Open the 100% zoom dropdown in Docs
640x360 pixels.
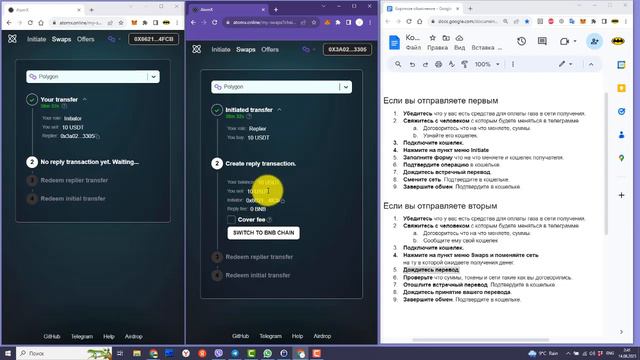(487, 64)
